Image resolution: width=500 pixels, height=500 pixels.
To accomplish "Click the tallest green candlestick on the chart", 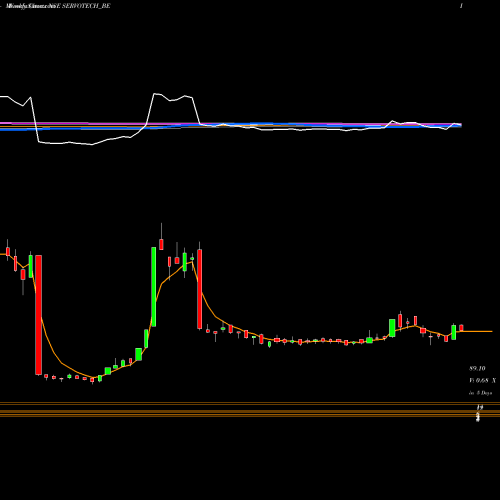I will click(154, 287).
